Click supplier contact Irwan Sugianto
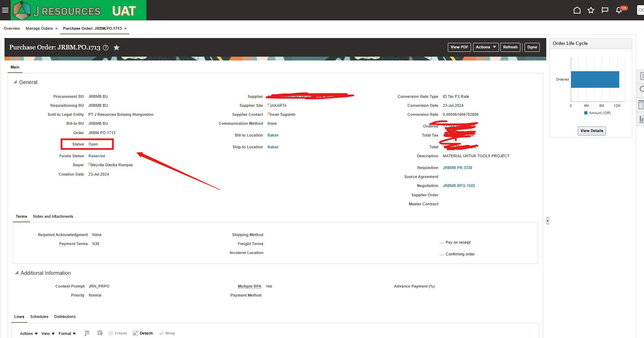The height and width of the screenshot is (338, 644). (282, 114)
